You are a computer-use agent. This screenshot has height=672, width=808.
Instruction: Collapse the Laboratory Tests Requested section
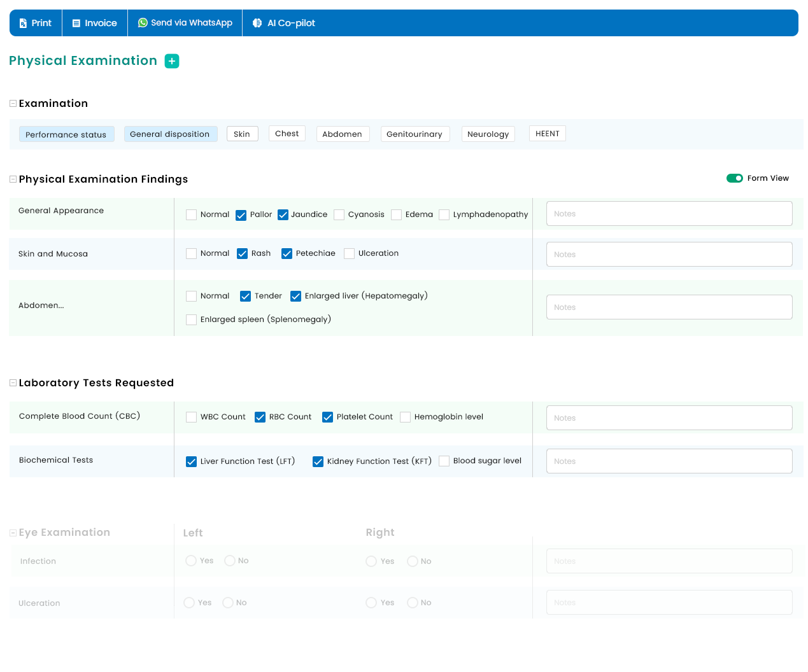tap(13, 383)
